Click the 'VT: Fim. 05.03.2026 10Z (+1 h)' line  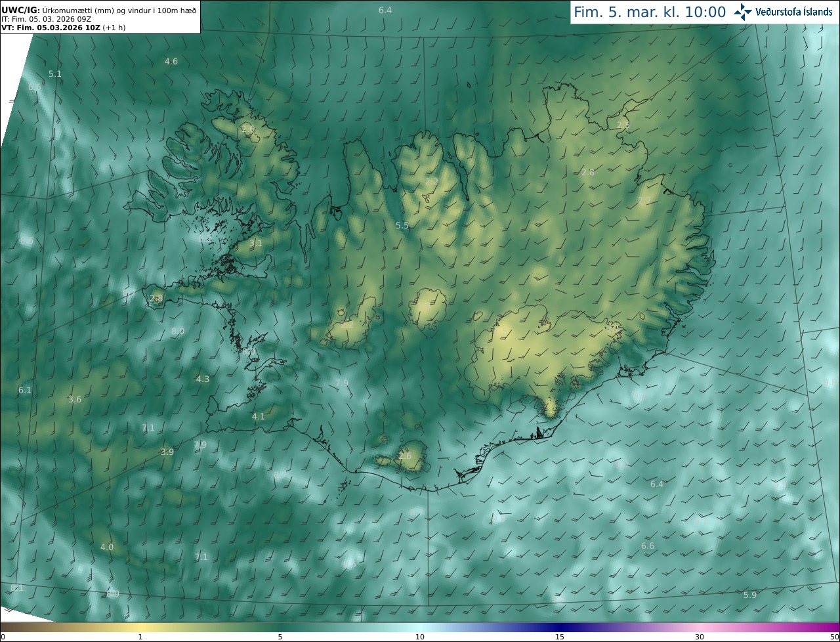coord(64,28)
